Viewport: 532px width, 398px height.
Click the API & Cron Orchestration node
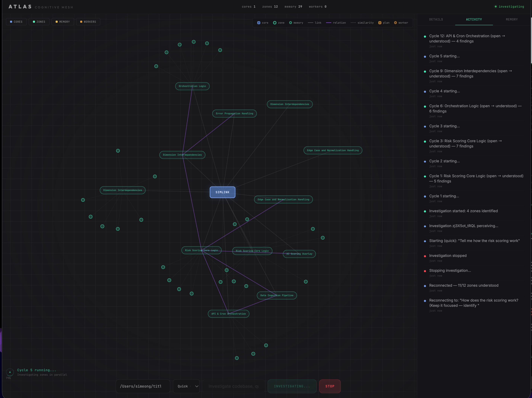[228, 314]
